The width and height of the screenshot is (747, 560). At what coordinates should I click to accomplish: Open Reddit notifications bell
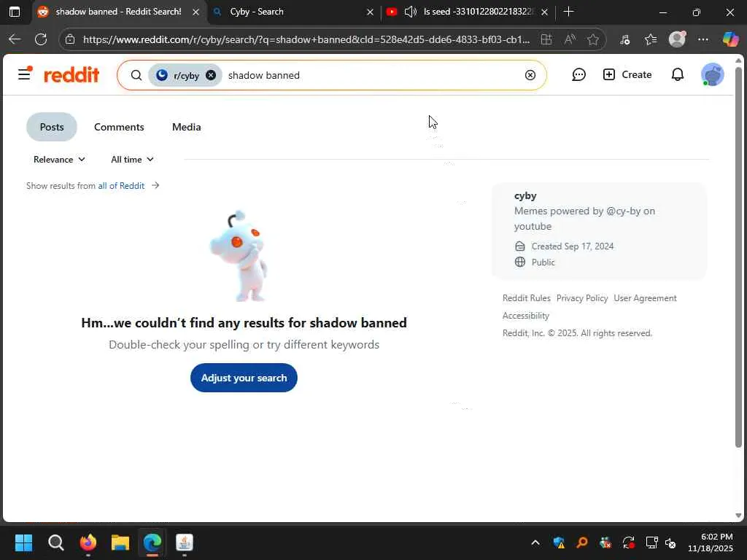[x=678, y=75]
